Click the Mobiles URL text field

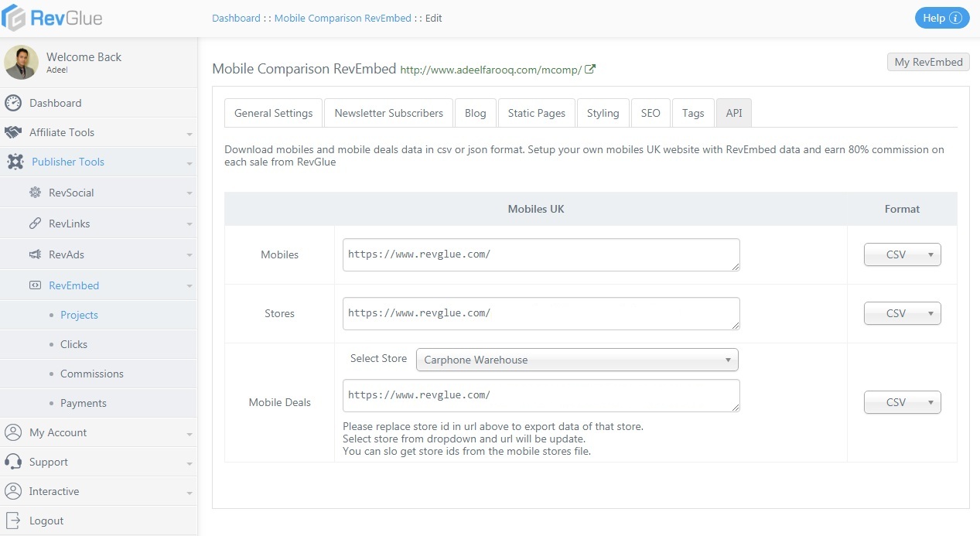[541, 254]
